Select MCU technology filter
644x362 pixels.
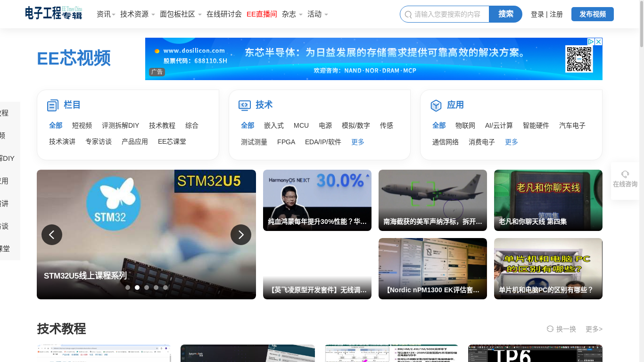tap(301, 125)
